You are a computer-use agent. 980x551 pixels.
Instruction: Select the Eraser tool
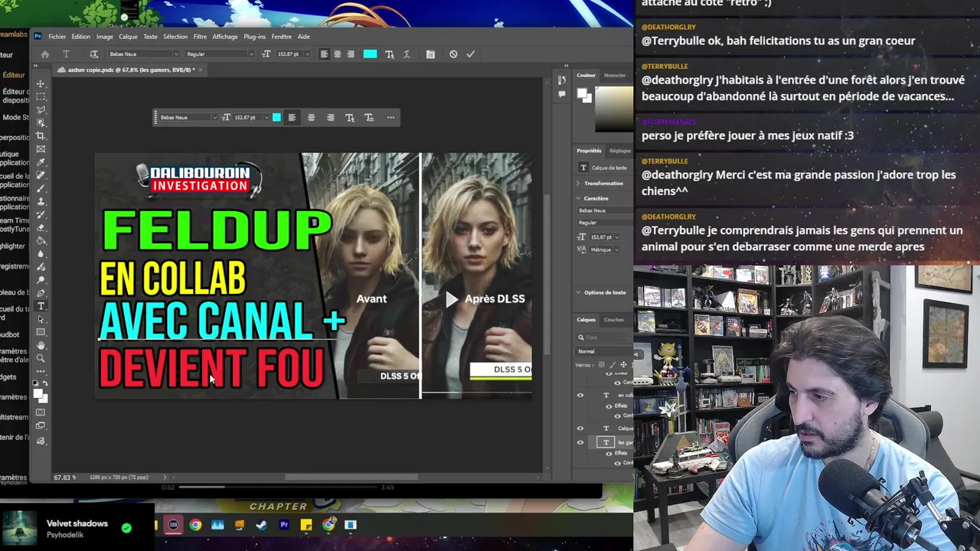pyautogui.click(x=41, y=227)
